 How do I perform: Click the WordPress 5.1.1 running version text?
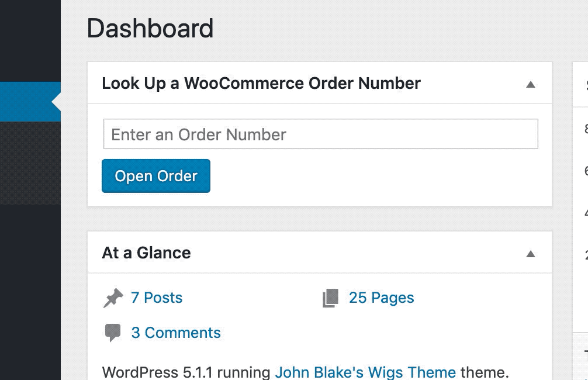pos(186,372)
